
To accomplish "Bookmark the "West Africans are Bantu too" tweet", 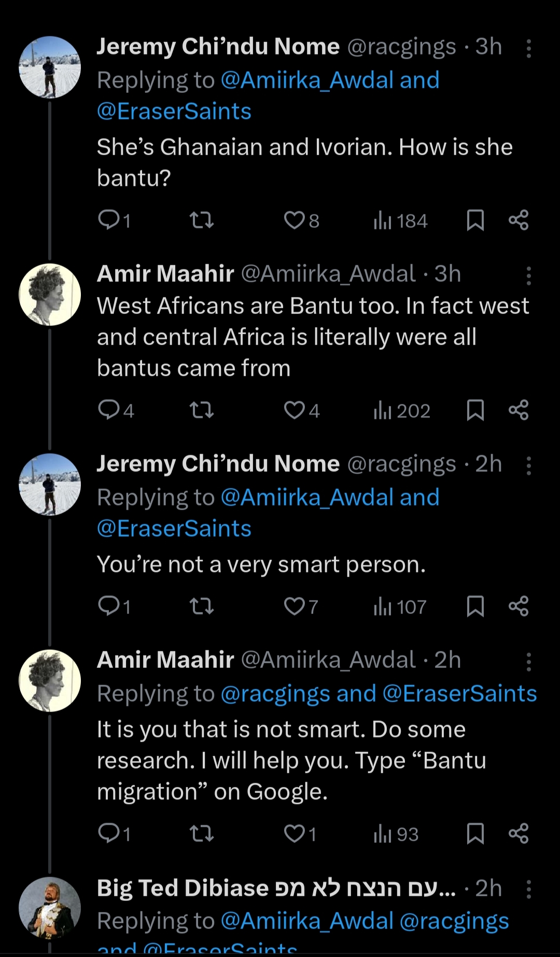I will click(475, 411).
